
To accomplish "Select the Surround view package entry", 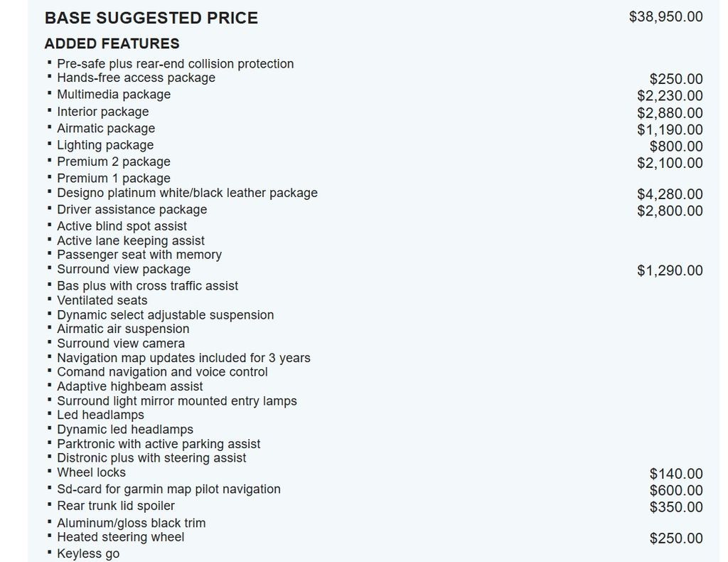I will coord(124,269).
